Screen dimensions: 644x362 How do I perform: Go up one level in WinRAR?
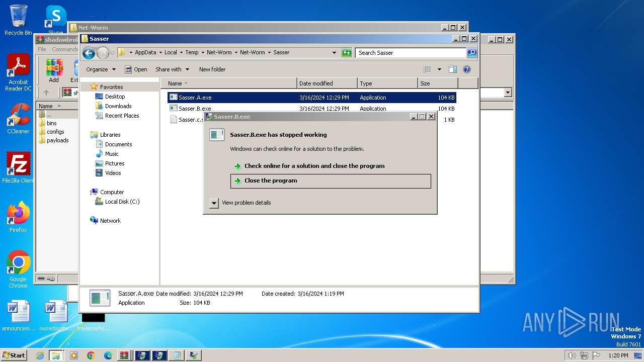coord(46,93)
